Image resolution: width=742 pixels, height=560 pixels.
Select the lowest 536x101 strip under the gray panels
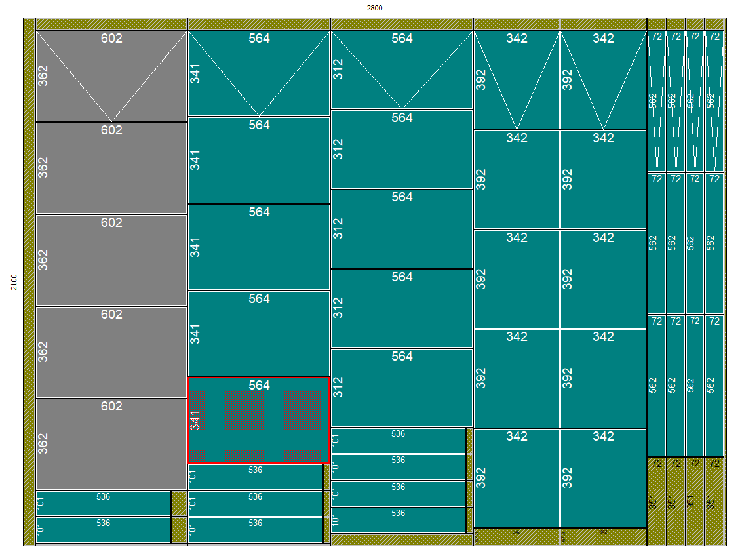pos(103,530)
